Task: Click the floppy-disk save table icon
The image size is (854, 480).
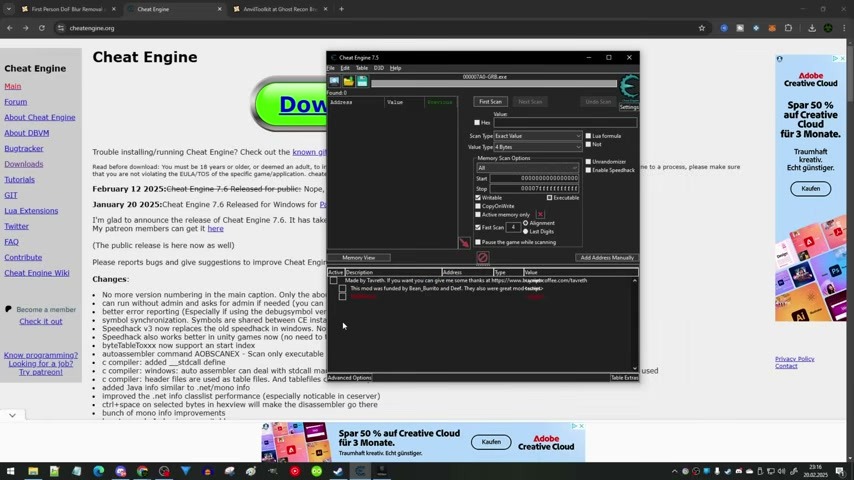Action: tap(362, 82)
